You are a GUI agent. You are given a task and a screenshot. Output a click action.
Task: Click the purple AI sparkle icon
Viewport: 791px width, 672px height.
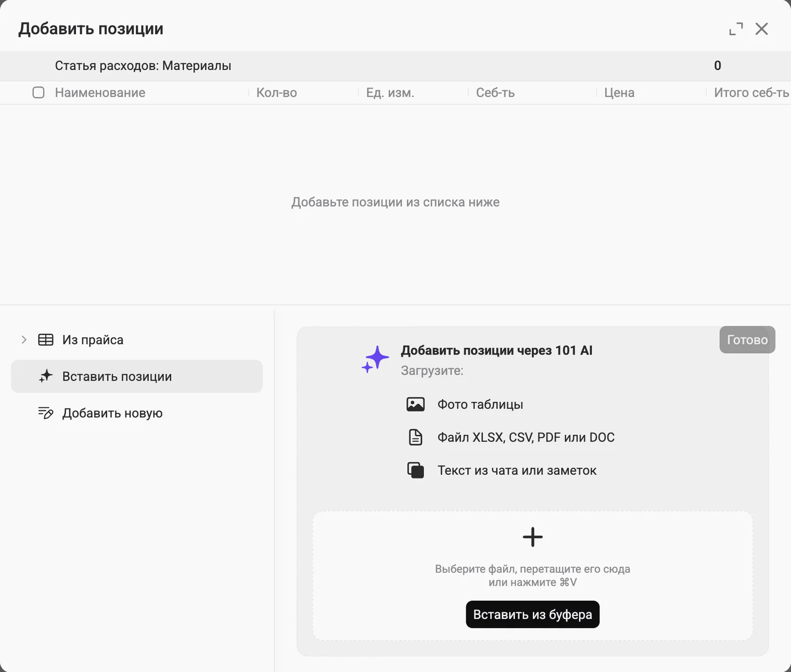click(x=375, y=360)
